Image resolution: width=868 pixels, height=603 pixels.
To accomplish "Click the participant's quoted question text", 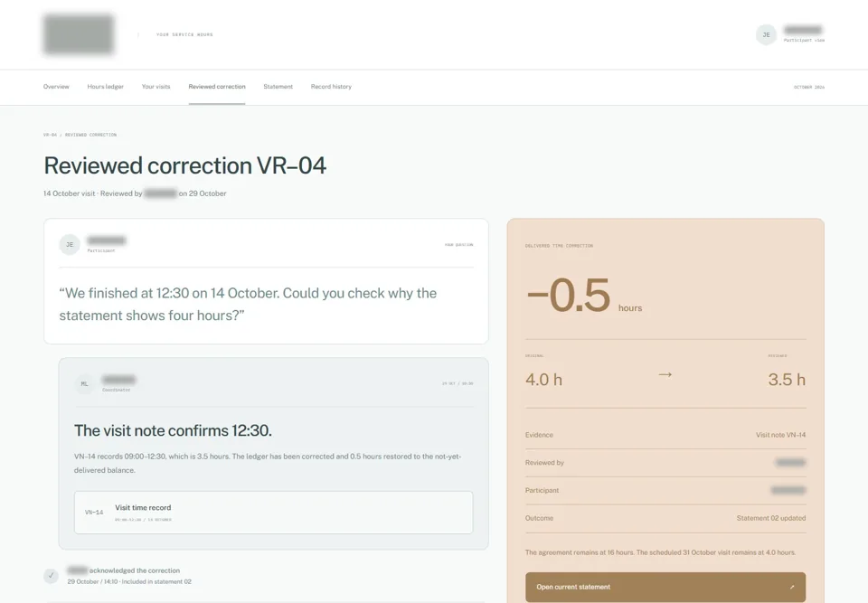I will [248, 304].
